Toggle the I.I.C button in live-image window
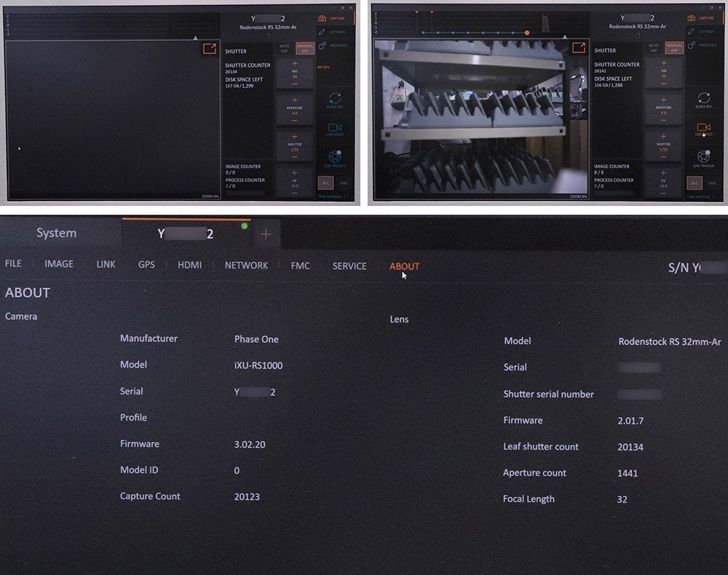The image size is (728, 575). click(x=695, y=183)
